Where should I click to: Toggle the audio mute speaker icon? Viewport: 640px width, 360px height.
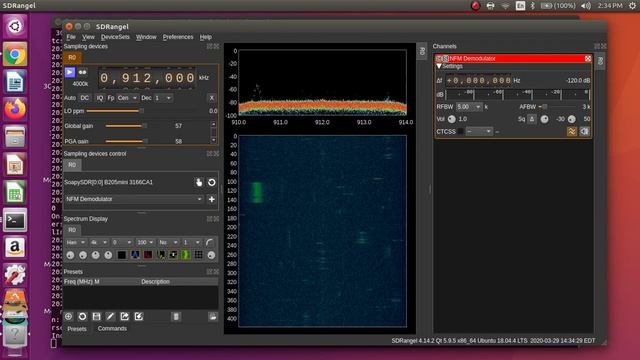point(584,131)
